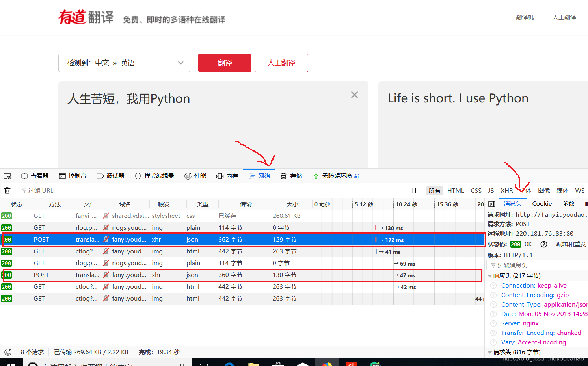Toggle the JS request filter
This screenshot has width=588, height=366.
(491, 191)
